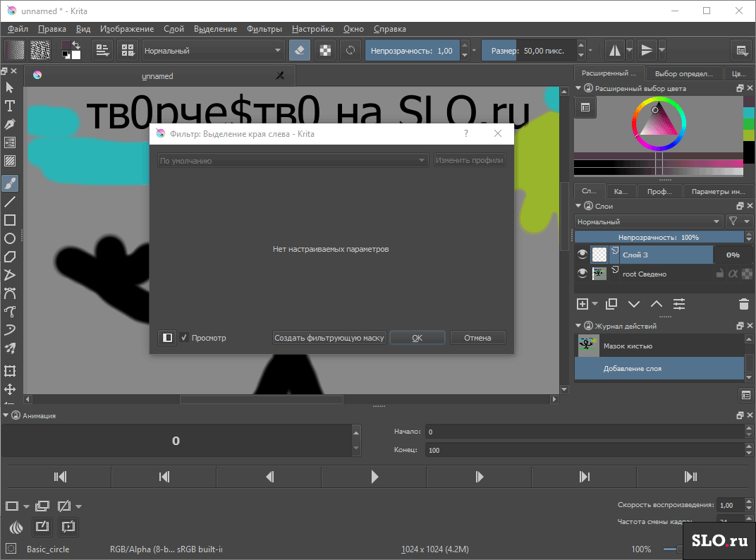Open the Файл menu
This screenshot has width=756, height=560.
pos(18,29)
